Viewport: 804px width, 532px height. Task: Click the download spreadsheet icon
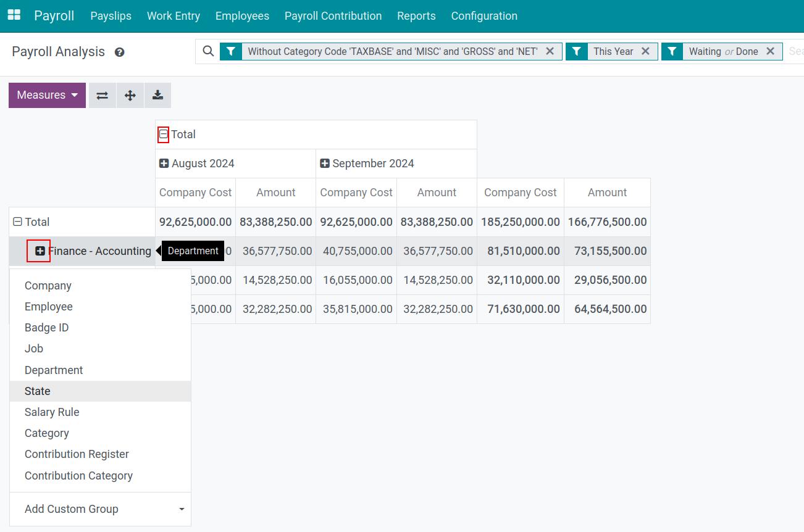click(157, 95)
